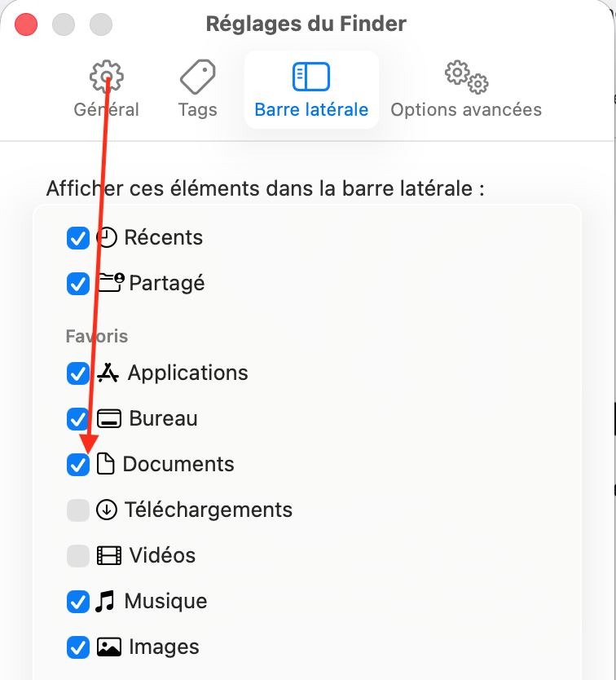Click the Partagé shared folder icon
The image size is (616, 680).
click(x=110, y=283)
